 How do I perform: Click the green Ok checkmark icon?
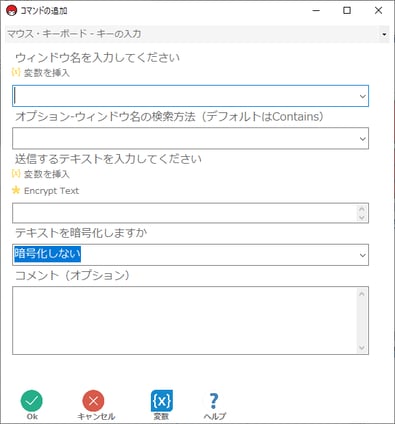32,400
